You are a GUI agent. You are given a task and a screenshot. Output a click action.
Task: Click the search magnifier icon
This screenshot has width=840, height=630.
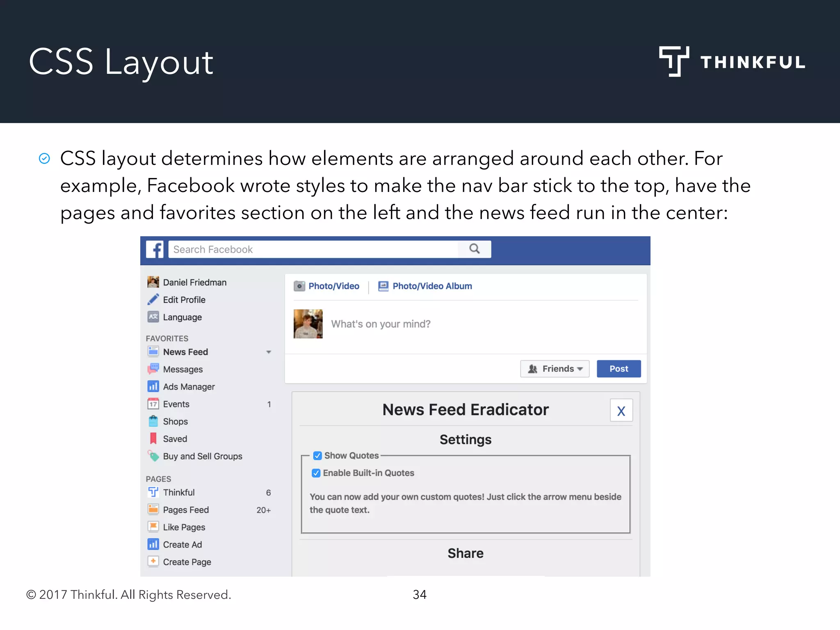pyautogui.click(x=475, y=249)
